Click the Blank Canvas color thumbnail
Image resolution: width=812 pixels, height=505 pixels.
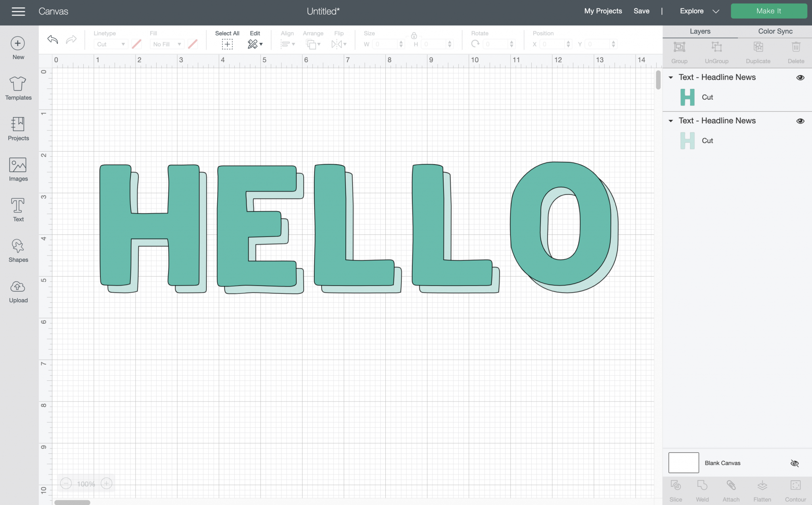coord(684,463)
